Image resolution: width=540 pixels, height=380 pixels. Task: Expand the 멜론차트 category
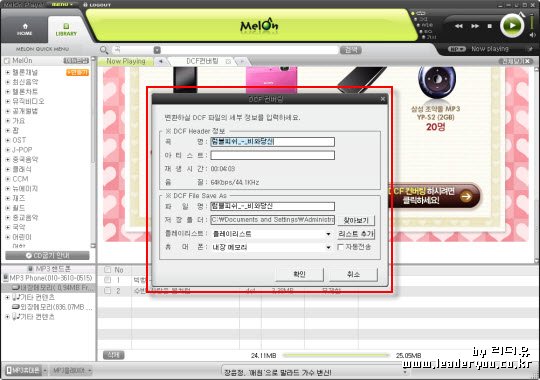[x=8, y=92]
